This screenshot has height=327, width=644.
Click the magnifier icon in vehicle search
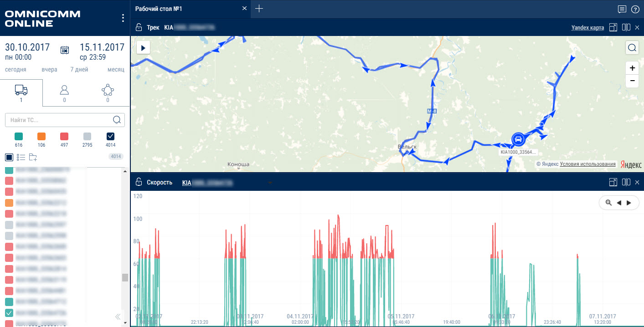point(117,120)
